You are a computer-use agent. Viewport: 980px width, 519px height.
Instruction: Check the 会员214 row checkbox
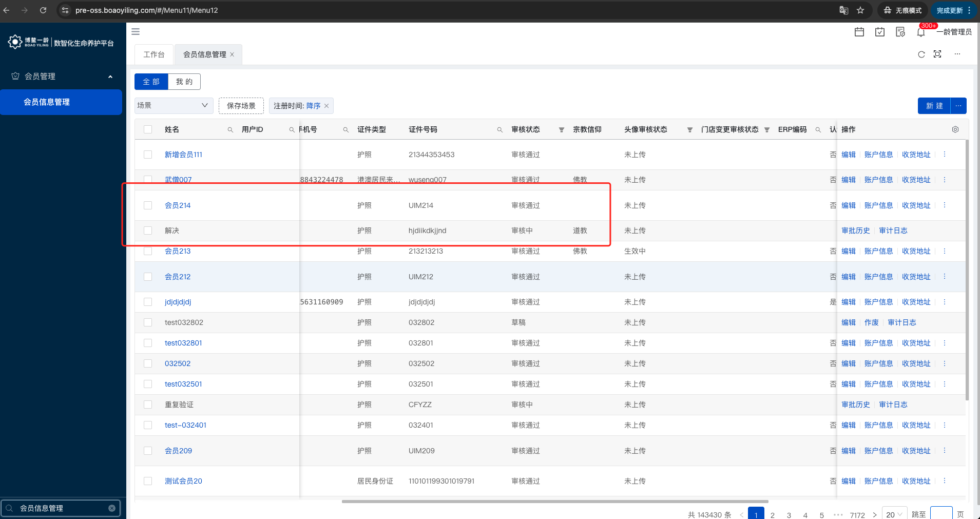(148, 205)
